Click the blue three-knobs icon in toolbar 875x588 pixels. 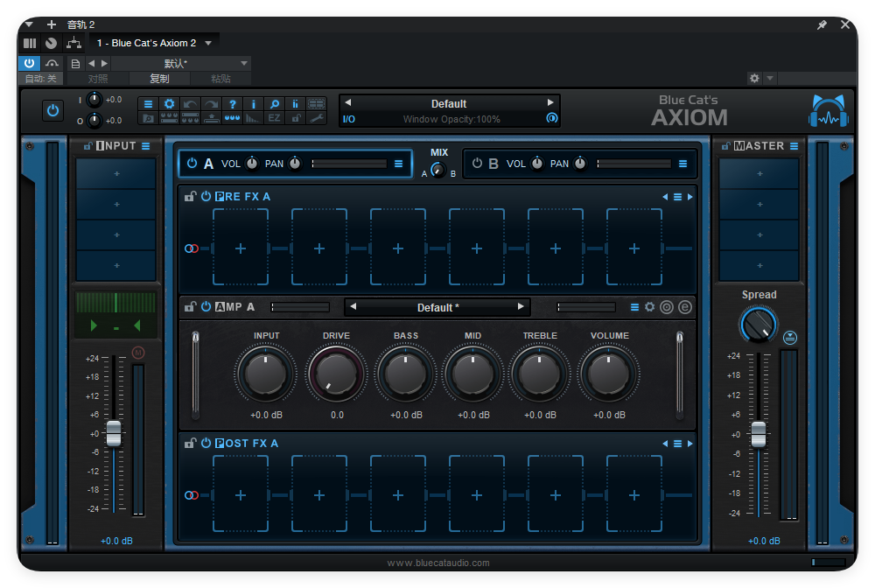coord(232,118)
